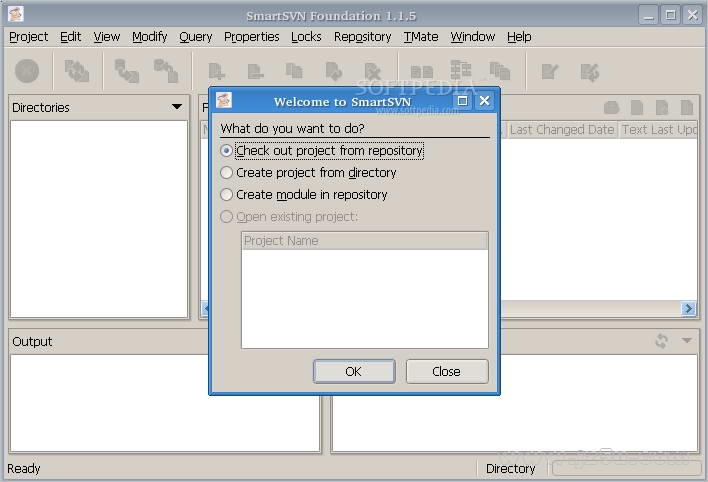708x482 pixels.
Task: Click the stacked-pages compare toolbar icon
Action: coord(500,71)
